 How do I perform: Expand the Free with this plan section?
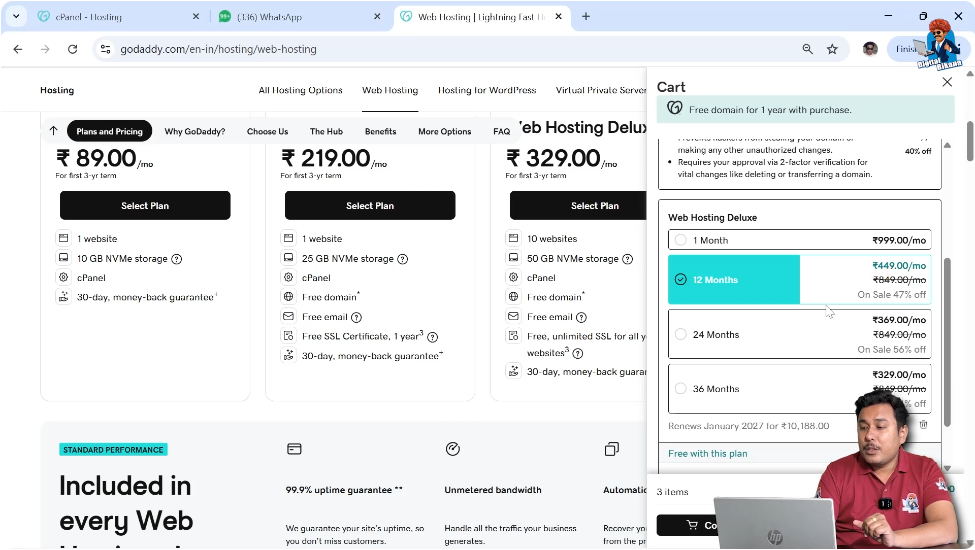(708, 454)
